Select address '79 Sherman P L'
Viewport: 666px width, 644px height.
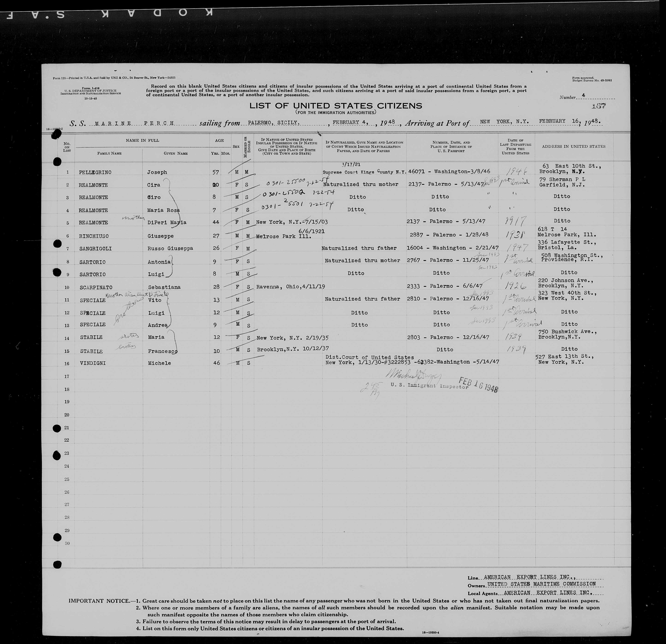(x=562, y=179)
